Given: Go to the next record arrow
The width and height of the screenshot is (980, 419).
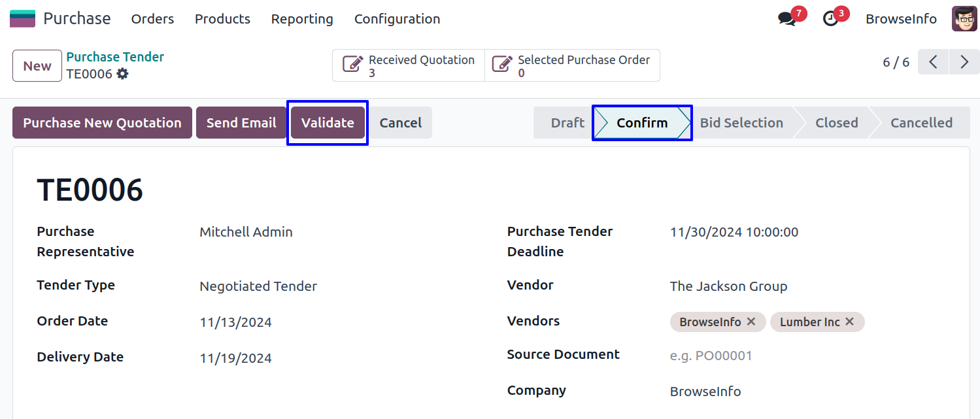Looking at the screenshot, I should pos(964,62).
